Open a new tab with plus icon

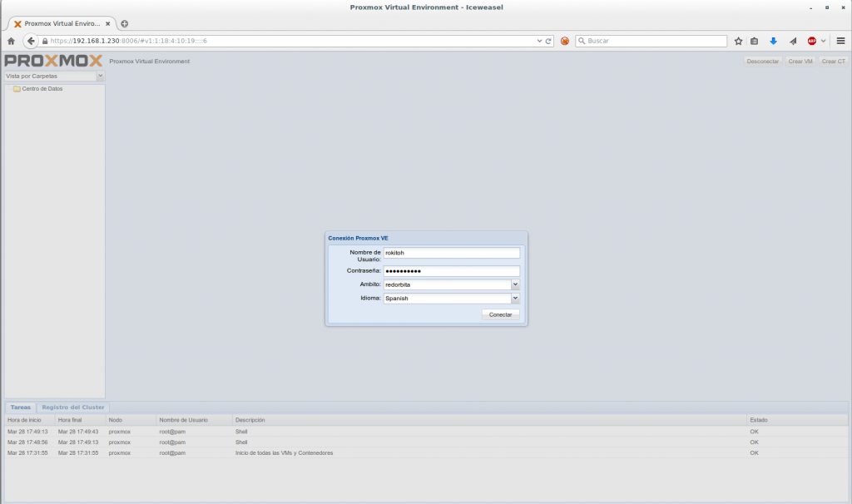(125, 23)
